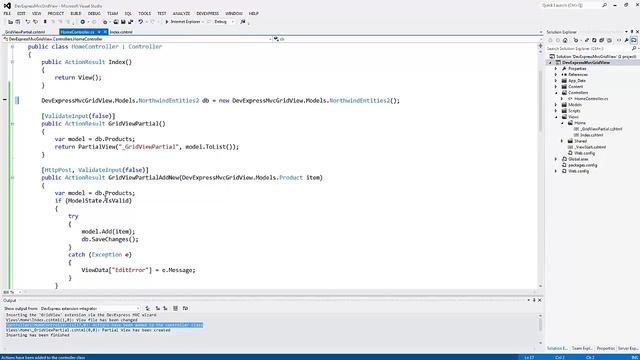Select _ViewStart.cshtml in Solution Explorer
The width and height of the screenshot is (640, 360).
tap(590, 147)
